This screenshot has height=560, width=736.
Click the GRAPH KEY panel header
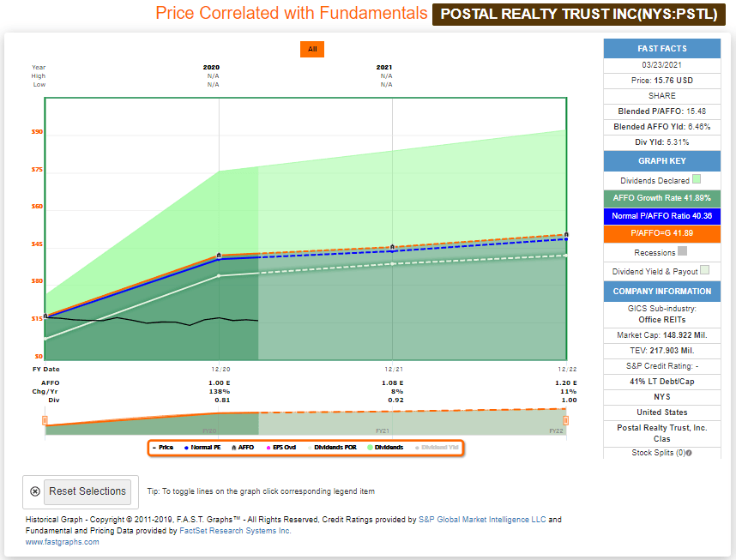click(662, 161)
